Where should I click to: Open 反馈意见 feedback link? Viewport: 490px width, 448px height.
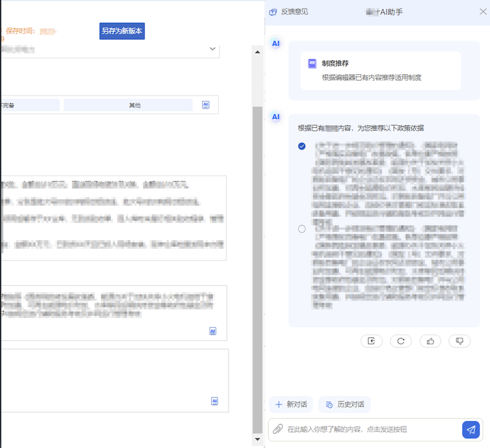pos(295,12)
